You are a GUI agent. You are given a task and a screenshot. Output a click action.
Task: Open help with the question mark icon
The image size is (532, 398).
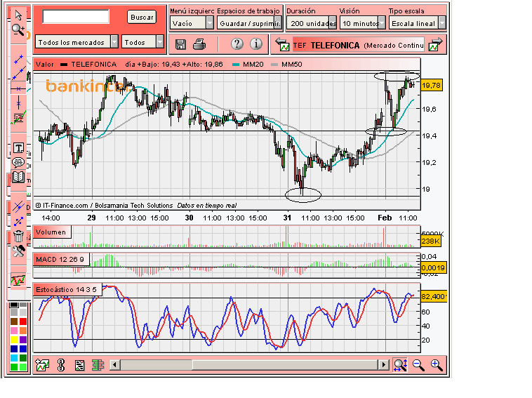click(237, 44)
